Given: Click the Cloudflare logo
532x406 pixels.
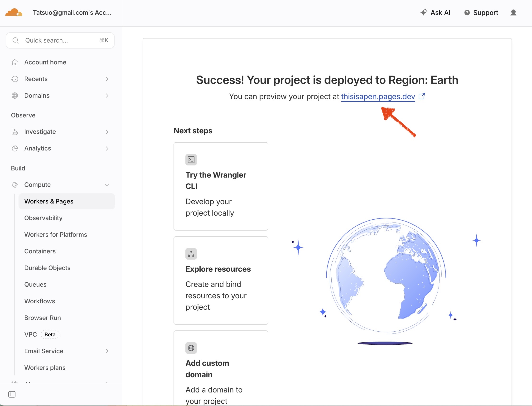Looking at the screenshot, I should pyautogui.click(x=14, y=12).
